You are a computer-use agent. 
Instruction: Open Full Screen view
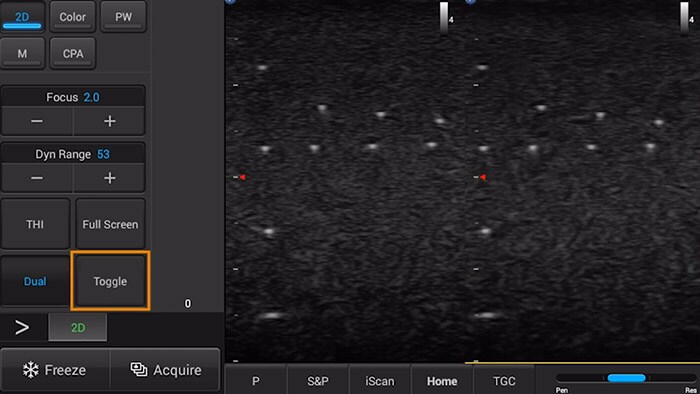point(110,224)
